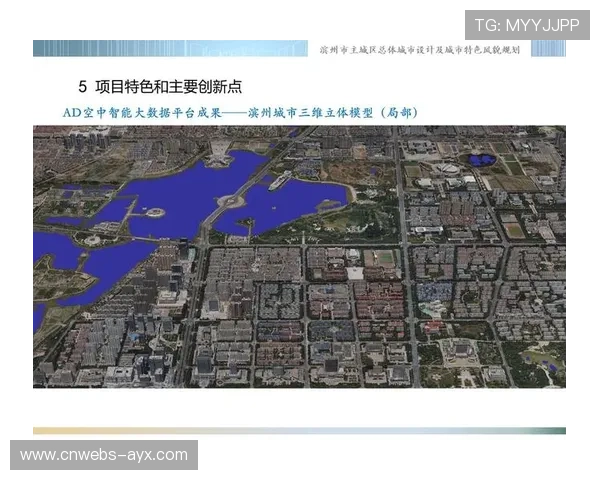Click the blue-gray gradient header bar

coord(170,48)
